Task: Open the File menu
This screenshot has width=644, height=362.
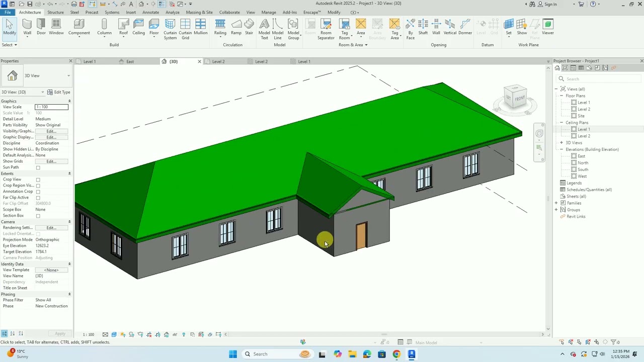Action: click(8, 12)
